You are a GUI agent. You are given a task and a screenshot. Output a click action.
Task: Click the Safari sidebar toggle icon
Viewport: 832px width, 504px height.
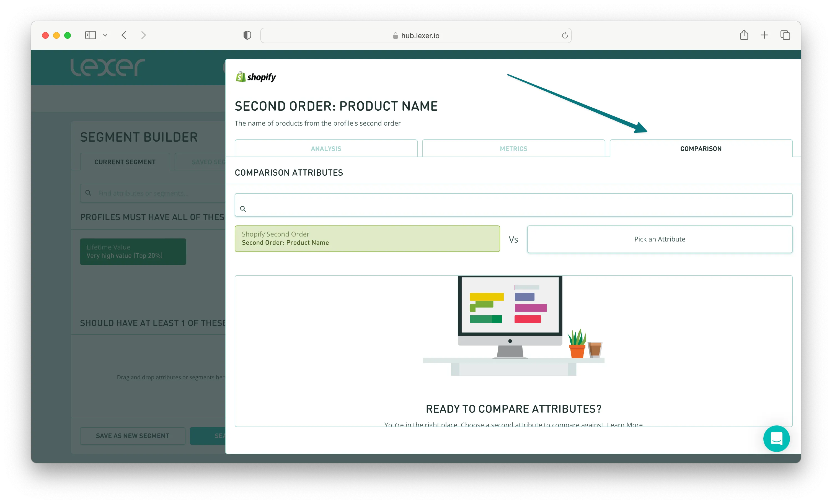(90, 35)
